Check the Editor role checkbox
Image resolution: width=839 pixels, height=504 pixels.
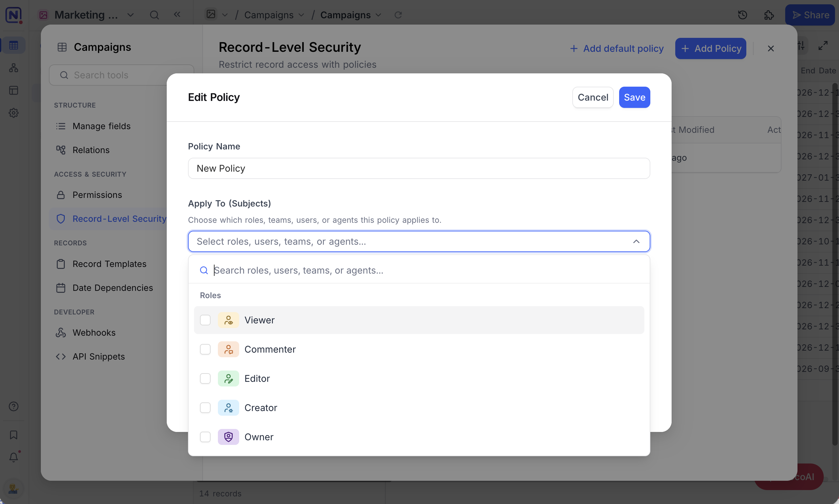(205, 378)
